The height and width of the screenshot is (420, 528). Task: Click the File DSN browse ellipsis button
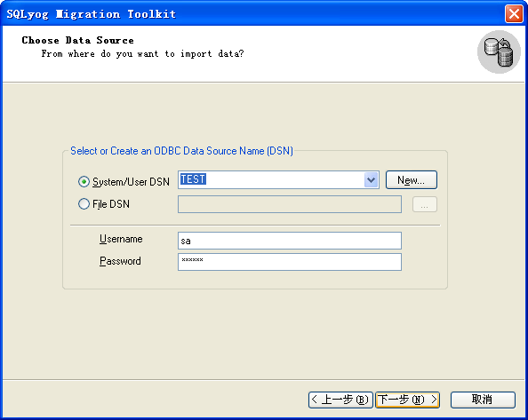[x=425, y=204]
